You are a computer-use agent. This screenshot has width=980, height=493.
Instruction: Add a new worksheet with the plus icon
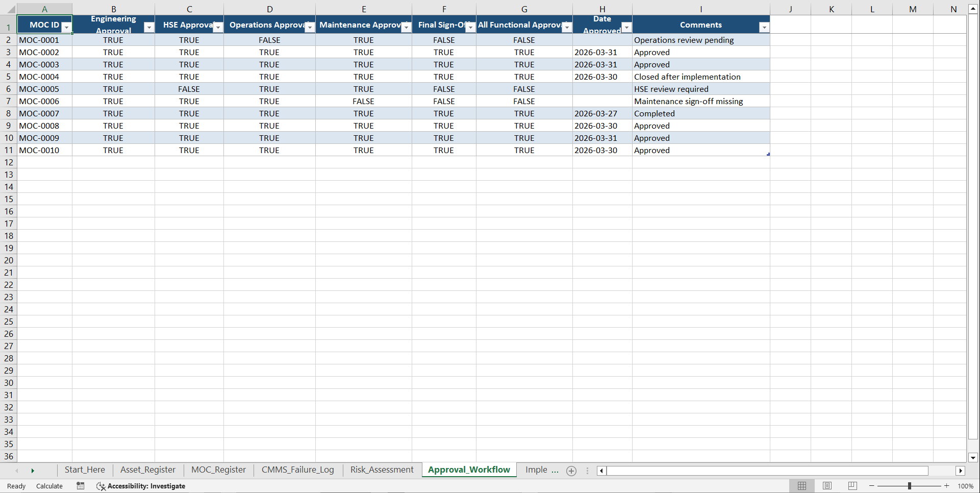(571, 471)
